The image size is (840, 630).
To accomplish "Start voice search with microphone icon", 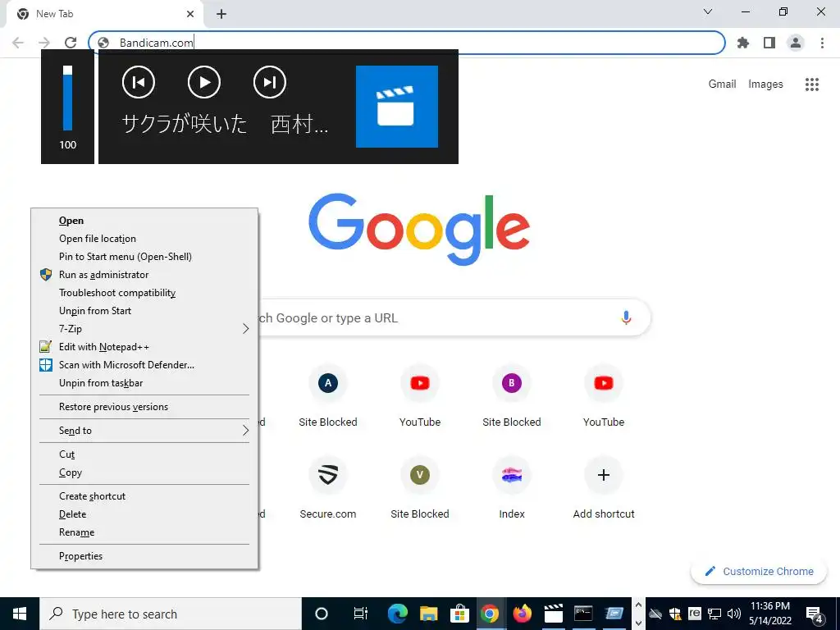I will click(x=626, y=317).
